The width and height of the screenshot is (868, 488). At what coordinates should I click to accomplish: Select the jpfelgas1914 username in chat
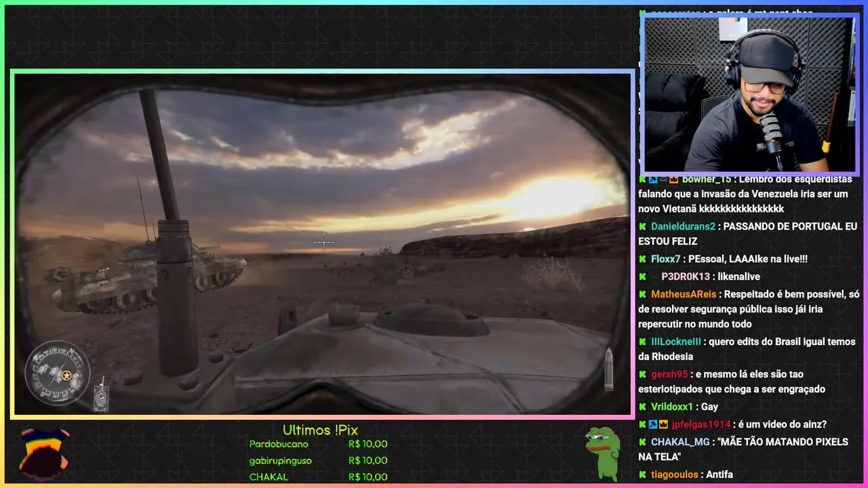click(x=701, y=424)
